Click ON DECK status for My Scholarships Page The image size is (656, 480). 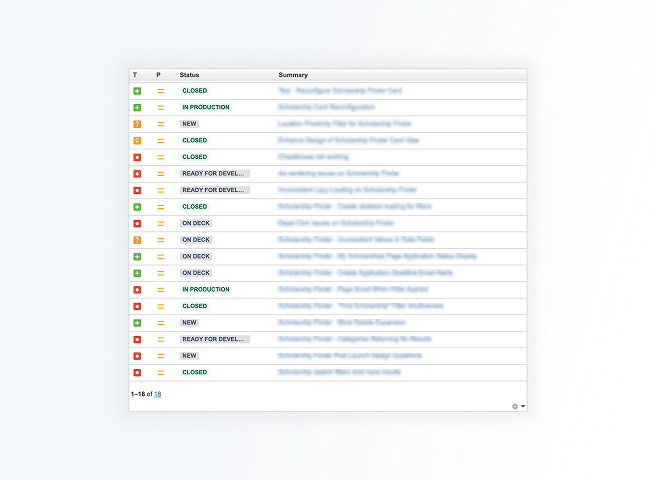point(196,256)
